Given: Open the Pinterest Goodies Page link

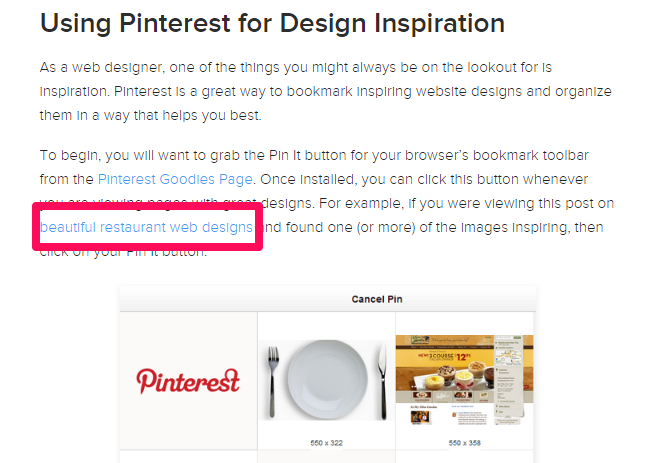Looking at the screenshot, I should click(x=175, y=180).
